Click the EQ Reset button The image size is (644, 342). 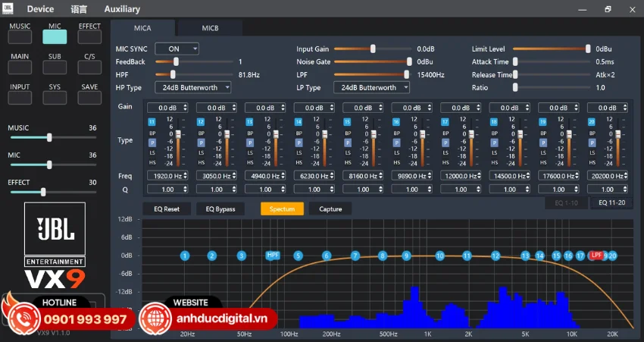click(167, 209)
